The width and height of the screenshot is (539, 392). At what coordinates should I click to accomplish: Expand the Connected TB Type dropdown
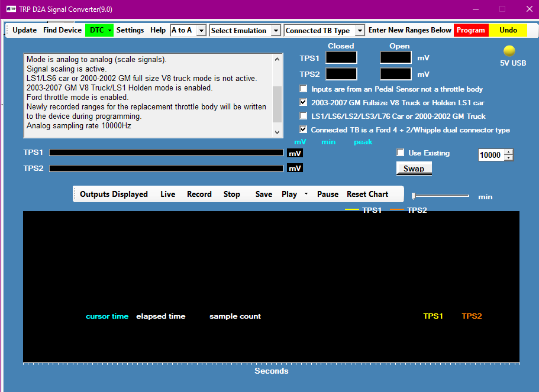point(360,31)
